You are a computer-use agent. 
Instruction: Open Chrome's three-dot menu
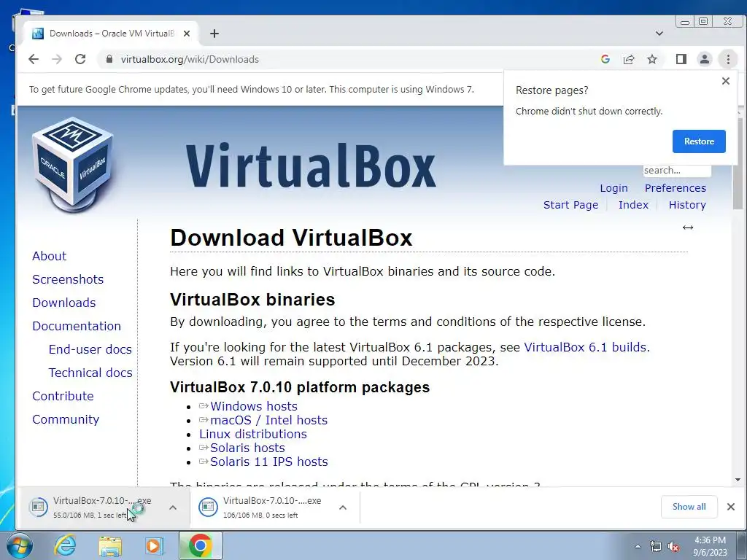click(728, 59)
